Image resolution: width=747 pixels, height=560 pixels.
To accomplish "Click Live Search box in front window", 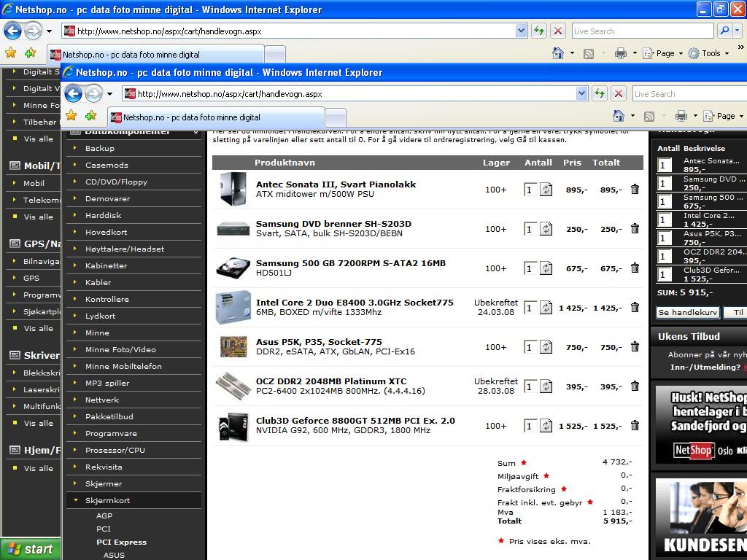I will [690, 94].
